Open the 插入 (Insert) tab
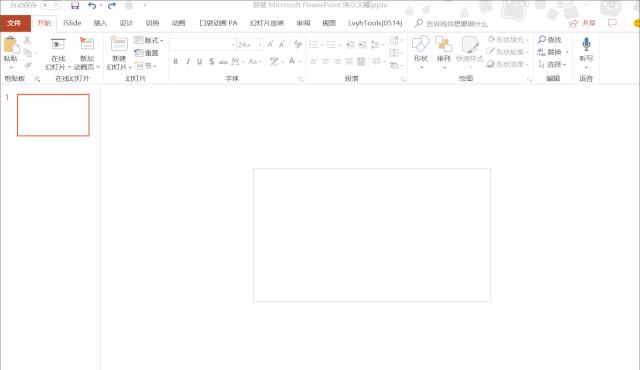The image size is (640, 370). tap(100, 23)
